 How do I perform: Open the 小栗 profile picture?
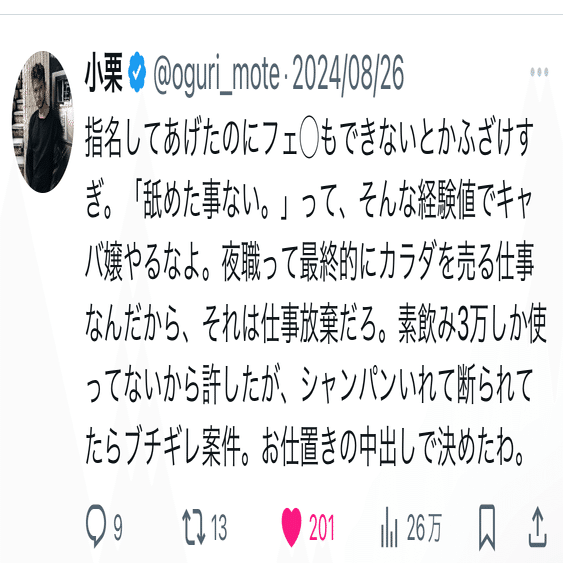click(x=43, y=122)
